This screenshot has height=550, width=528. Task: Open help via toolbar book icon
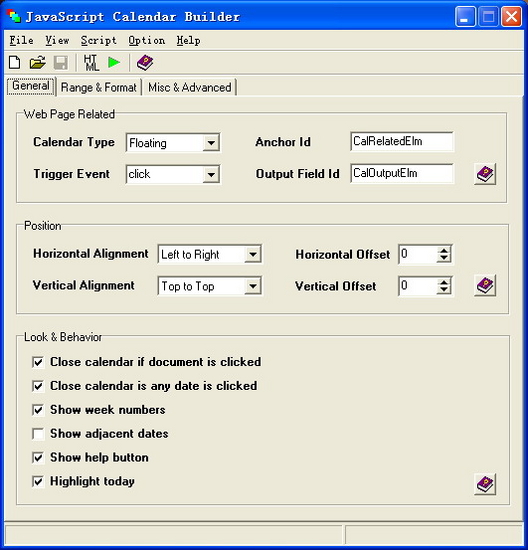click(145, 63)
